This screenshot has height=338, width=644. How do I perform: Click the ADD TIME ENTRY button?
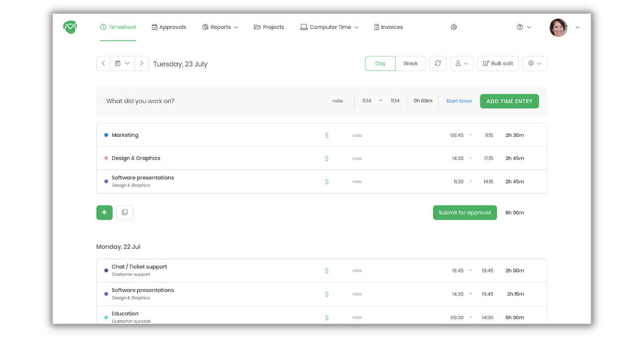(x=509, y=101)
